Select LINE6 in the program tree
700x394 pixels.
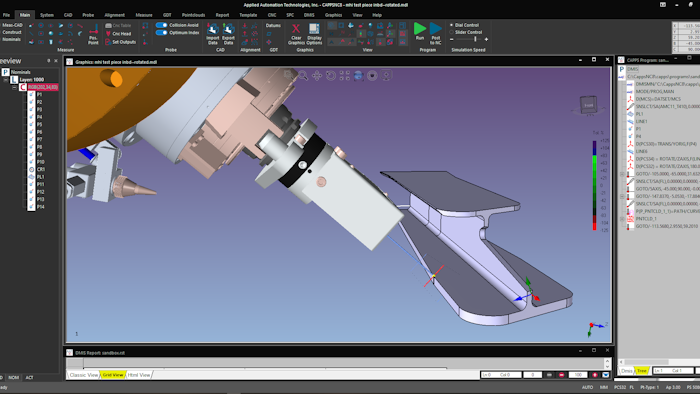(x=642, y=151)
